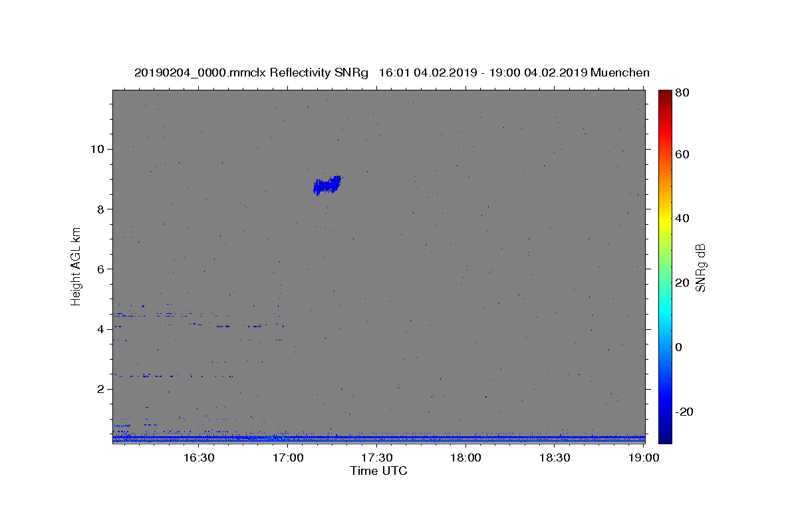Click the 17:00 time tick label
Image resolution: width=798 pixels, height=532 pixels.
(288, 458)
